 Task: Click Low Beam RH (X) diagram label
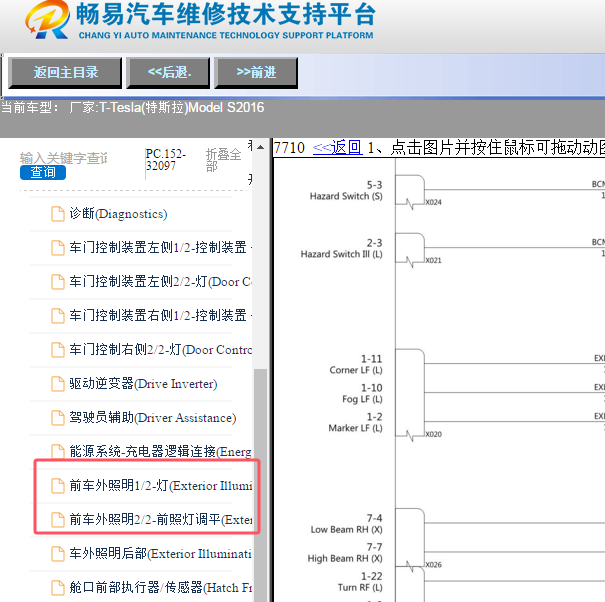click(x=346, y=529)
